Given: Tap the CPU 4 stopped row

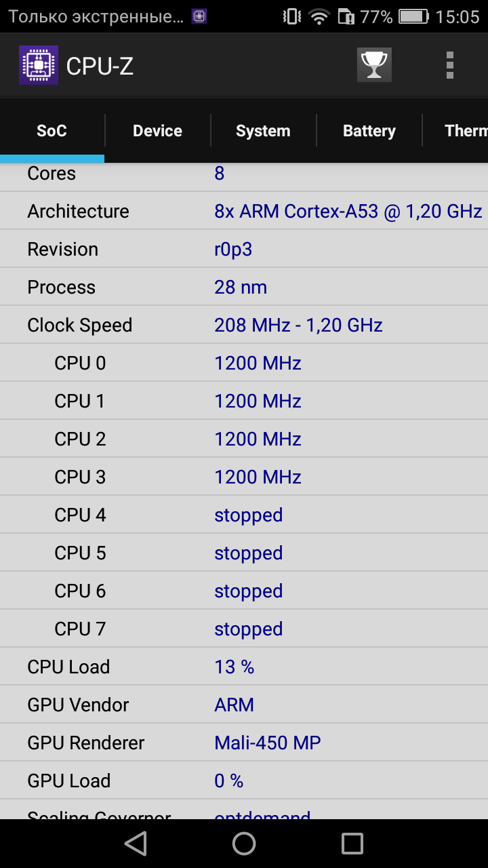Looking at the screenshot, I should point(244,515).
